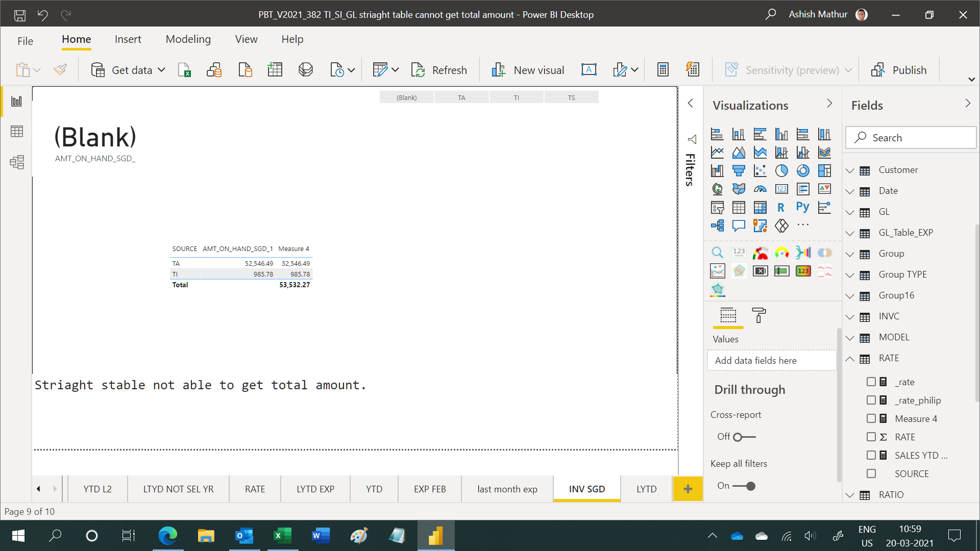The image size is (980, 551).
Task: Expand the Filters pane arrow
Action: coord(690,103)
